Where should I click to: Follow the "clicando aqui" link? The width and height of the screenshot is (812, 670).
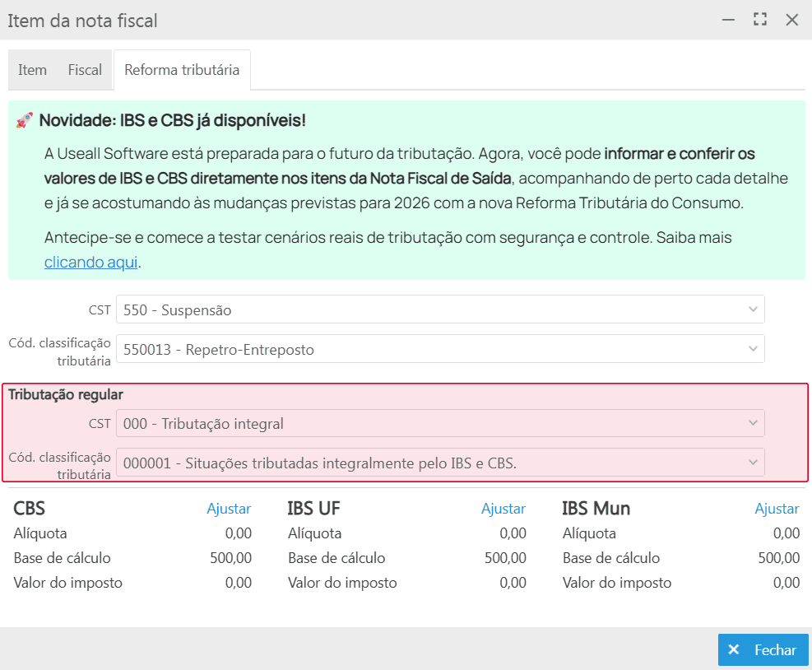pos(91,262)
